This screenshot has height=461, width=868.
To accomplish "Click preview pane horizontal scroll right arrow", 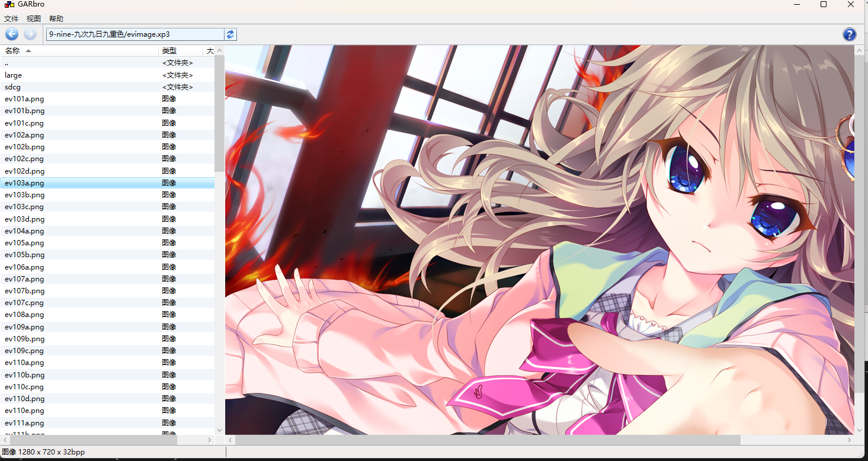I will pyautogui.click(x=850, y=440).
